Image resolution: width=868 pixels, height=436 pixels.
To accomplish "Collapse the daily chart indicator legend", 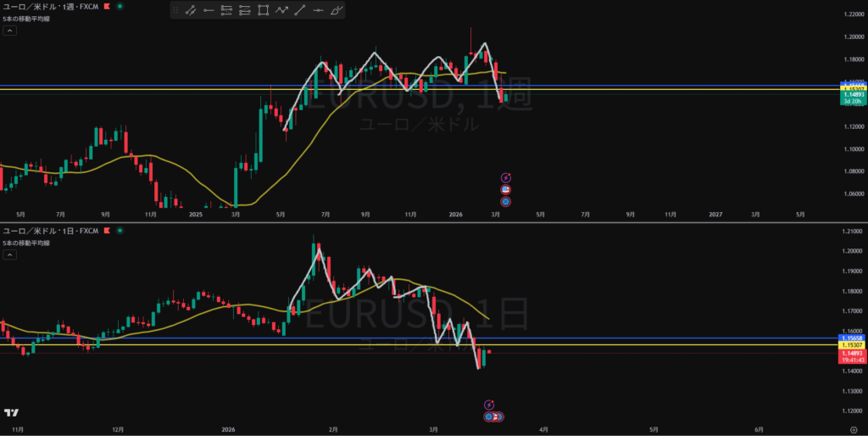I will click(8, 255).
